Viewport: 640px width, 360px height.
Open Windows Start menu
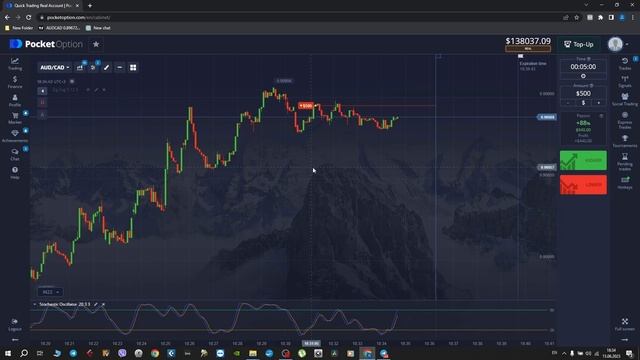click(8, 353)
